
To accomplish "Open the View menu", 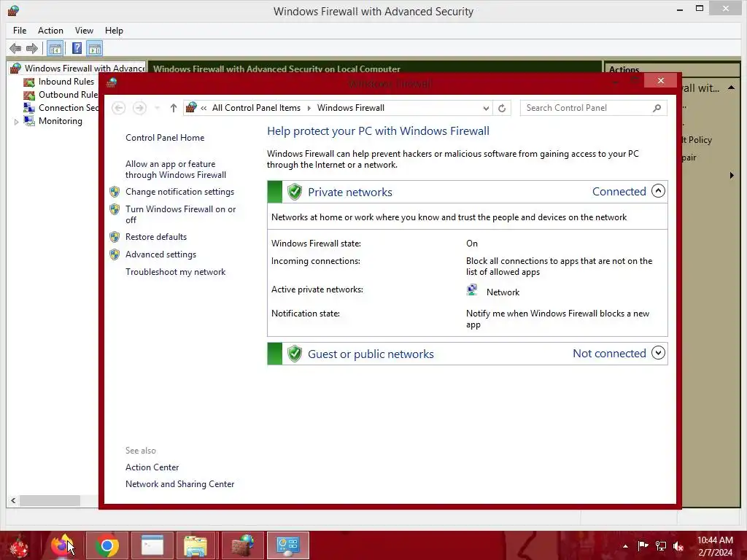I will click(x=84, y=31).
